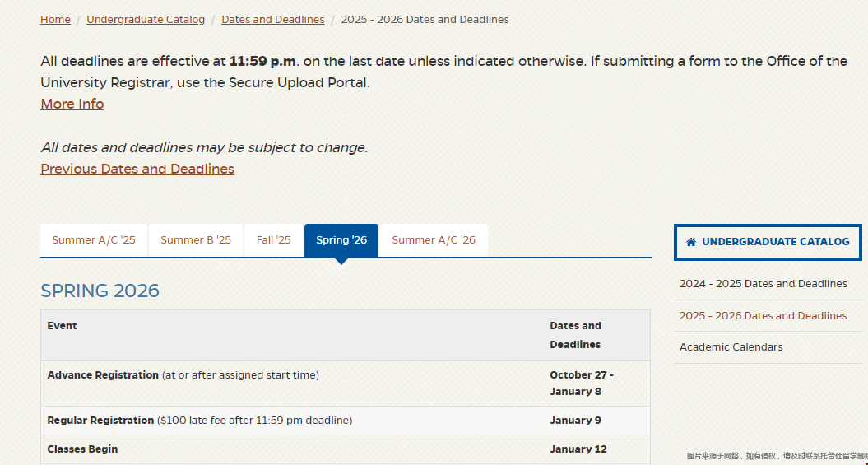This screenshot has height=465, width=868.
Task: Open Previous Dates and Deadlines link
Action: [137, 169]
